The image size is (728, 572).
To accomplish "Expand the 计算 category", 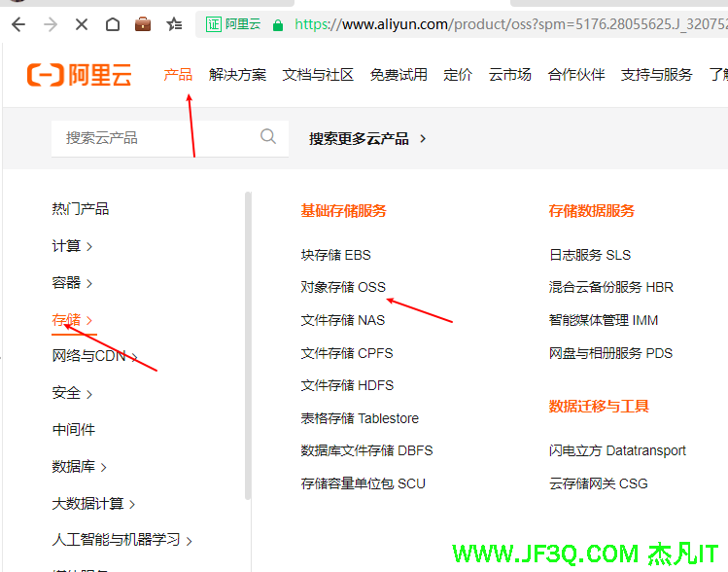I will tap(72, 246).
